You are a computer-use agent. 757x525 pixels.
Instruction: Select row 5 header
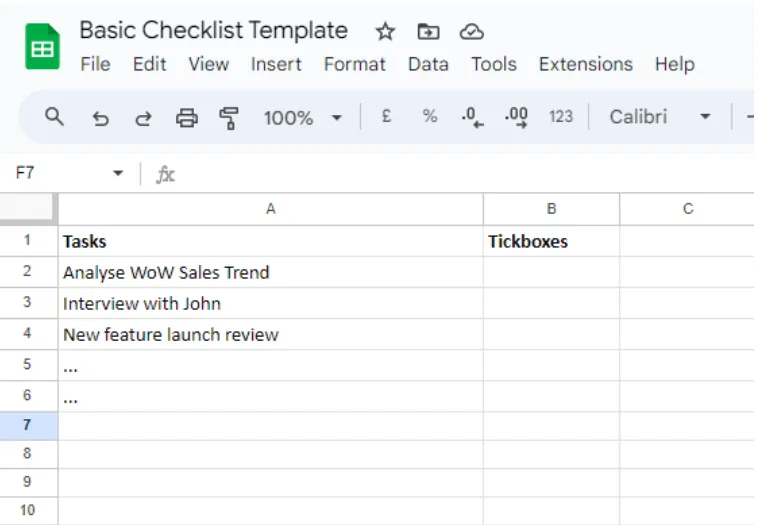[x=28, y=365]
